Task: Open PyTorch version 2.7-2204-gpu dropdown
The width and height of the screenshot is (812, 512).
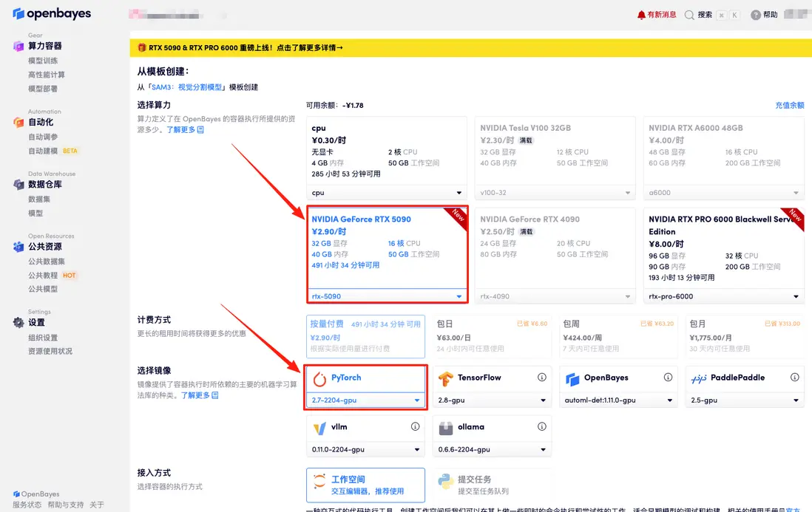Action: [x=365, y=400]
